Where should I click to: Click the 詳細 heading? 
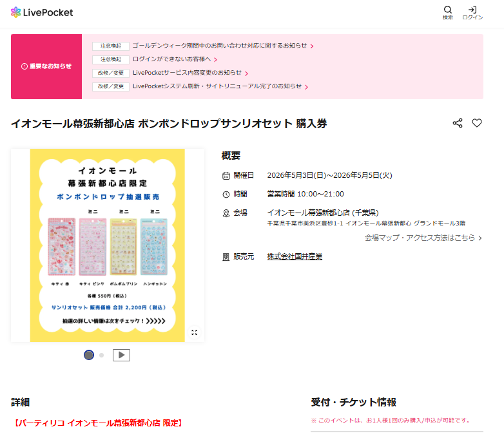tap(20, 402)
